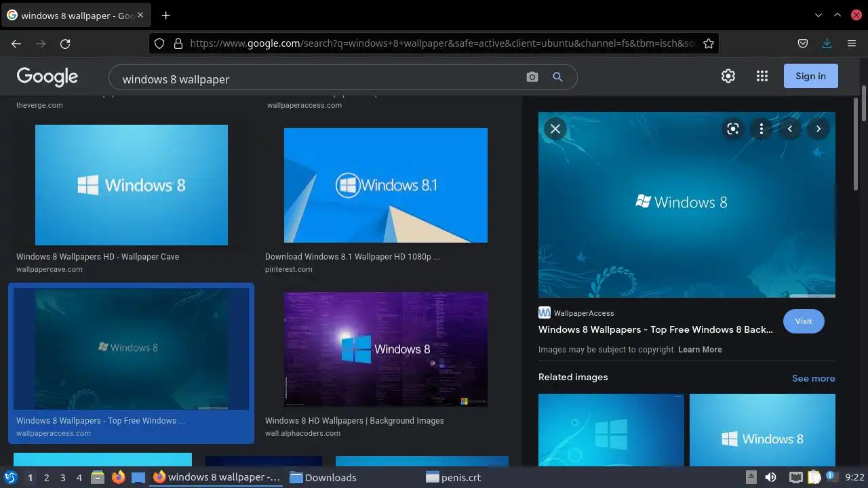This screenshot has width=868, height=488.
Task: Open the volume control in tray
Action: (770, 478)
